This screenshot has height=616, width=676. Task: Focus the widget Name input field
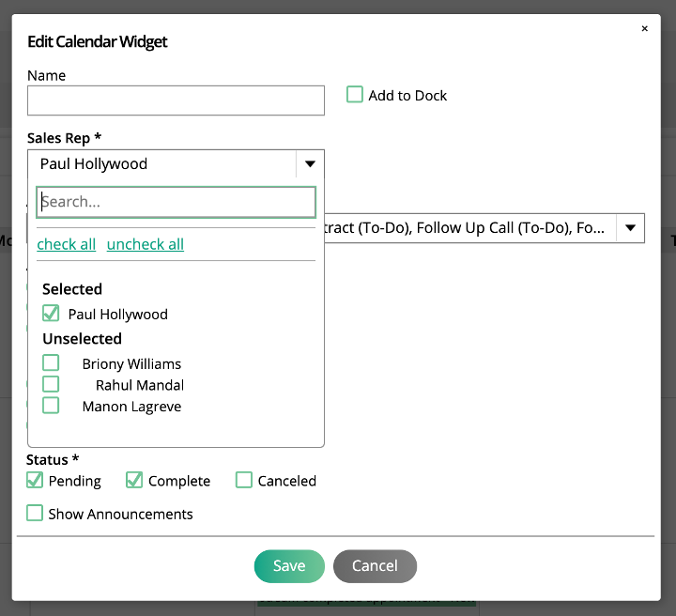(x=176, y=100)
